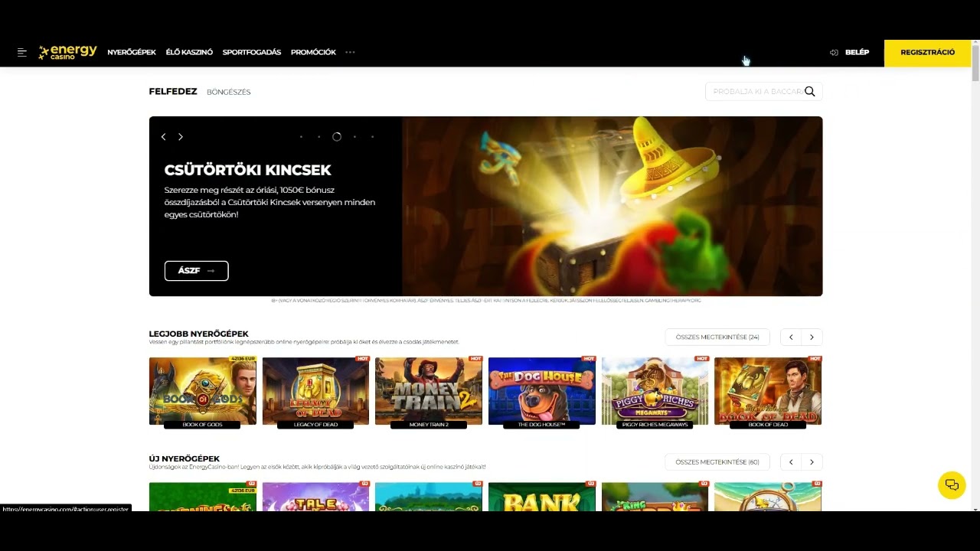Click the ÁSZF banner button
Screen dimensions: 980x551
tap(196, 271)
